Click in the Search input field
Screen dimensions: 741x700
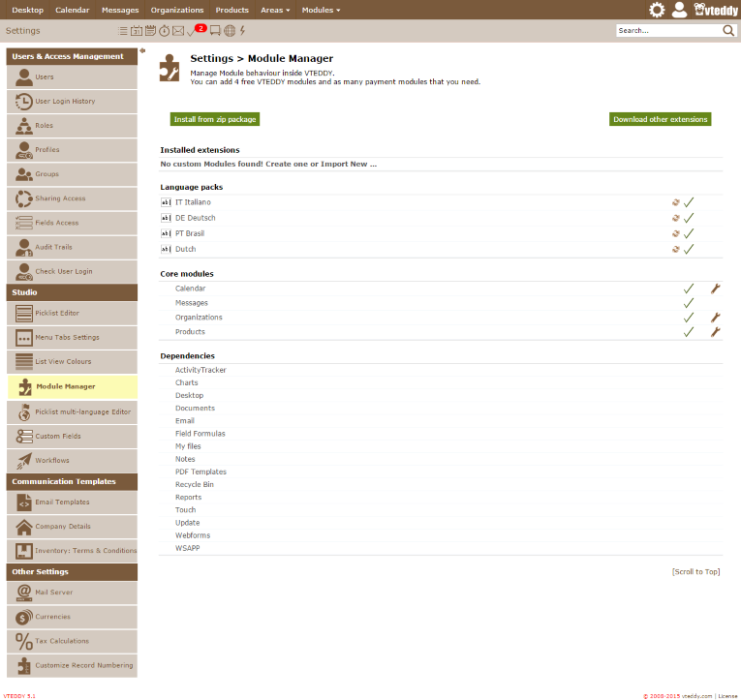point(668,31)
